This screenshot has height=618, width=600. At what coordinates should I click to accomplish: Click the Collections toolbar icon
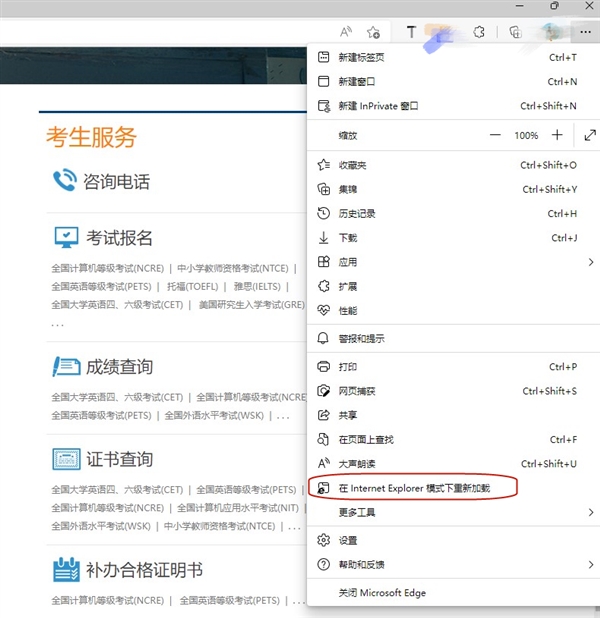point(515,32)
